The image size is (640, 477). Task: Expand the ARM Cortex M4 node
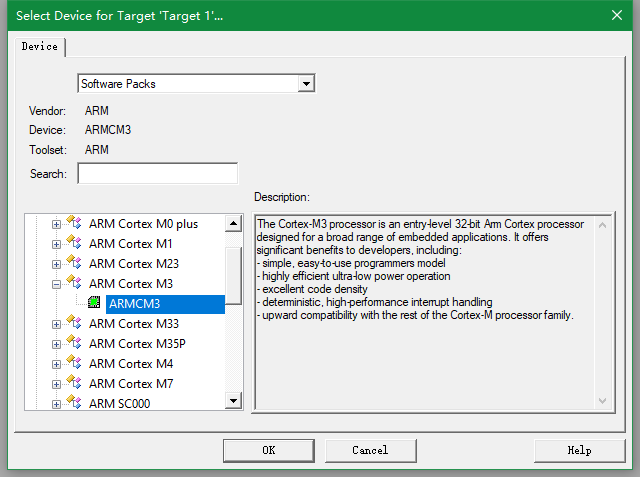pyautogui.click(x=56, y=364)
